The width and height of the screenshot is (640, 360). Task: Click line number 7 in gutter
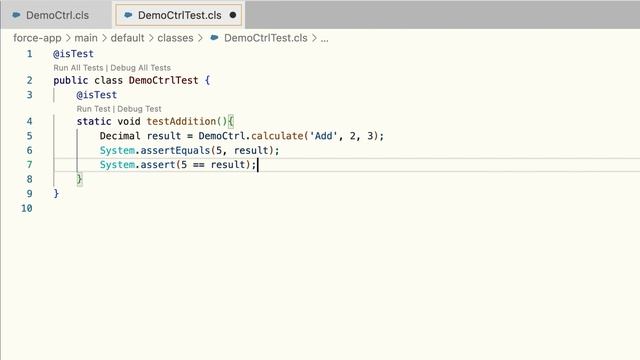pyautogui.click(x=29, y=165)
